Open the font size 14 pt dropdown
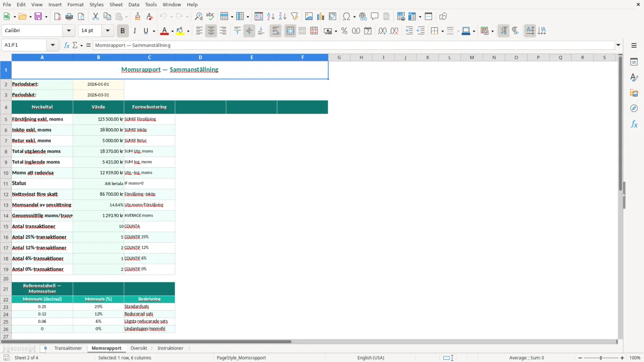Image resolution: width=644 pixels, height=362 pixels. [x=108, y=31]
